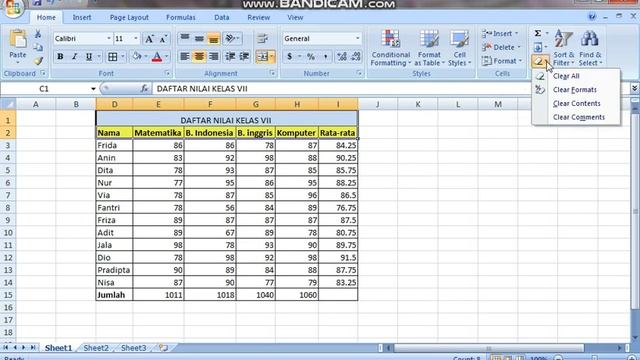Toggle Italic formatting

coord(74,57)
